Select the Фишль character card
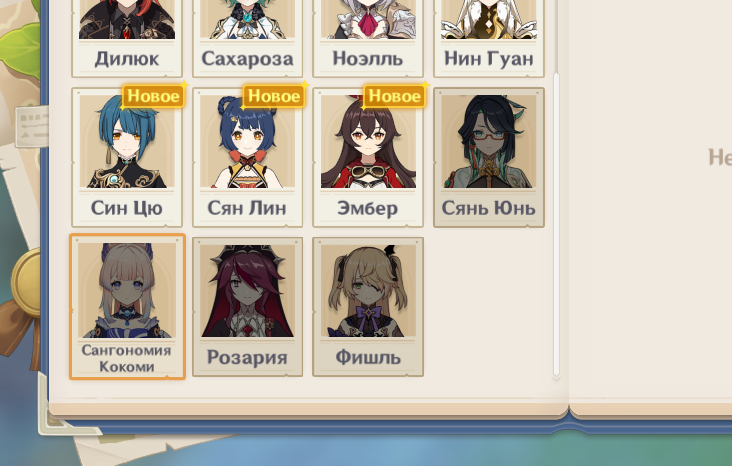732x466 pixels. (368, 307)
